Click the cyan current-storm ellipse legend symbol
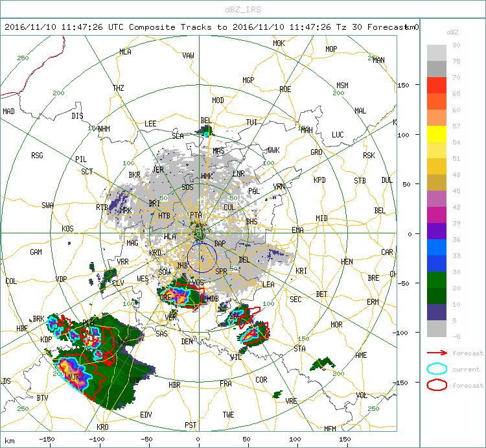Image resolution: width=486 pixels, height=448 pixels. [437, 369]
